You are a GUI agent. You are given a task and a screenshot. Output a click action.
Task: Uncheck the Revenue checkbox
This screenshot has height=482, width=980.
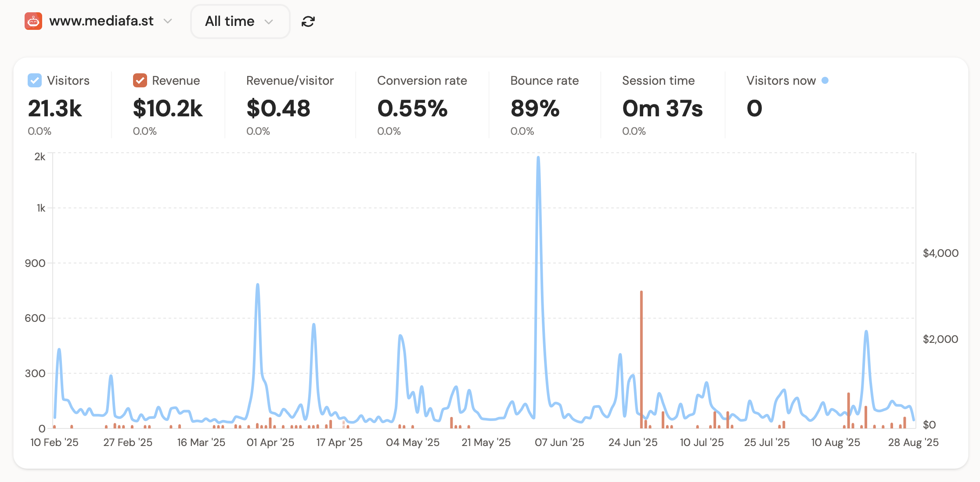pyautogui.click(x=140, y=80)
